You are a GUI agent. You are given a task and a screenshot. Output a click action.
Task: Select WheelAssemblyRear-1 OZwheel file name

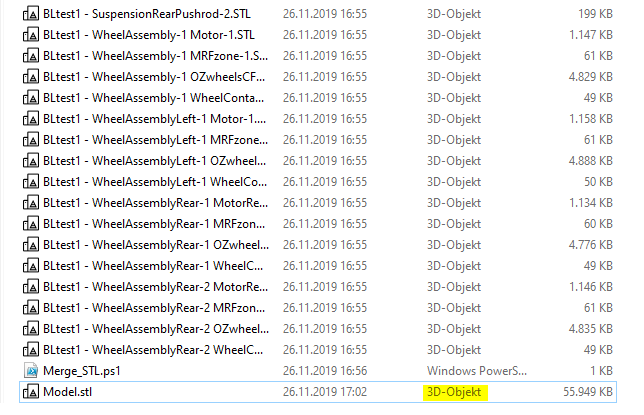pos(156,245)
